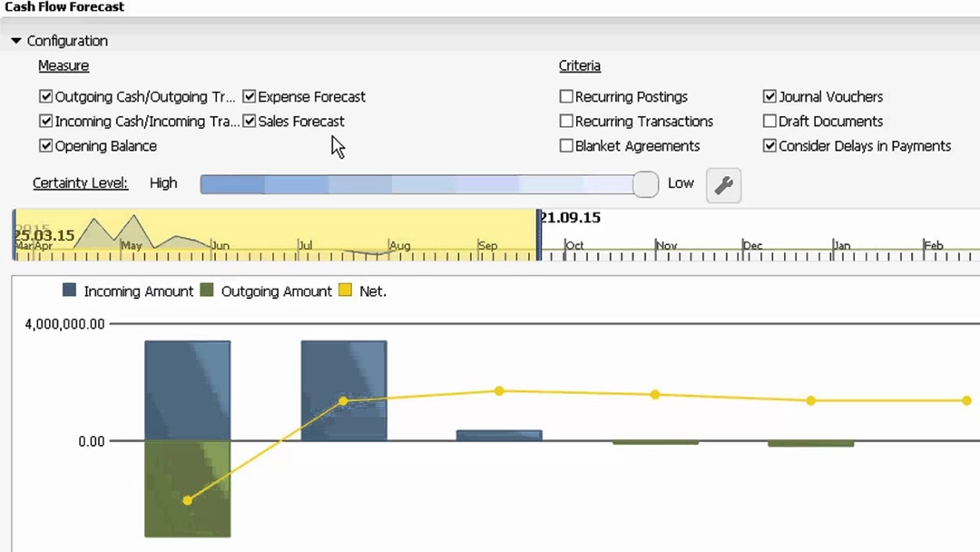
Task: Uncheck the Expense Forecast measure
Action: point(250,96)
